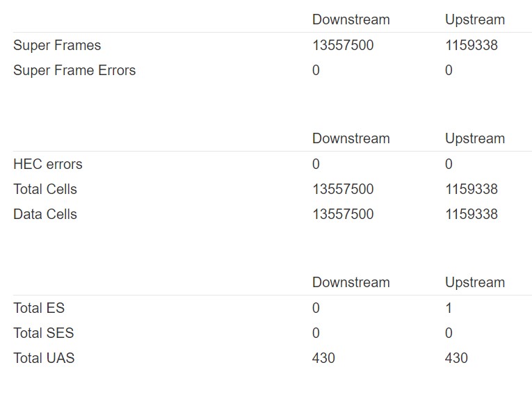The width and height of the screenshot is (532, 413).
Task: Click the Upstream header above Super Frames
Action: click(x=475, y=20)
